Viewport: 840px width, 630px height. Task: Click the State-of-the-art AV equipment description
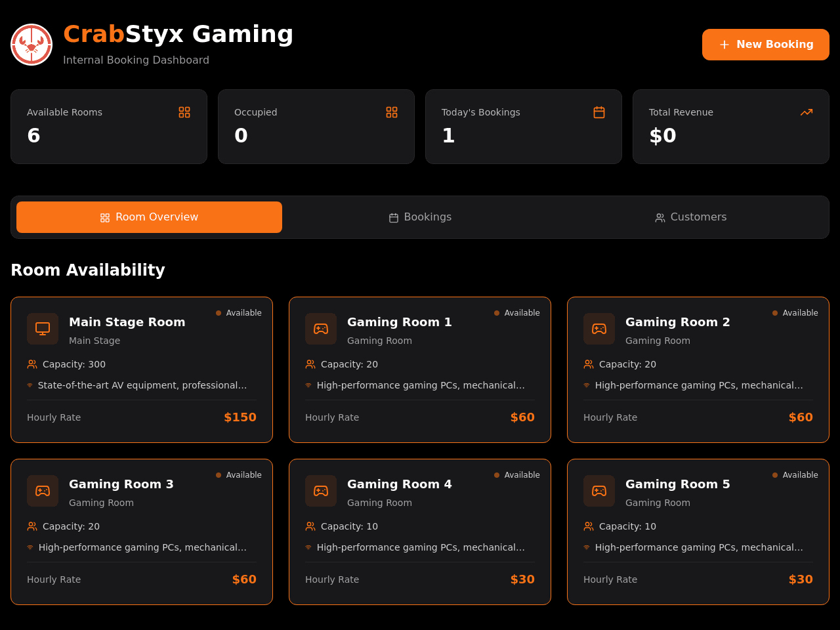[142, 385]
